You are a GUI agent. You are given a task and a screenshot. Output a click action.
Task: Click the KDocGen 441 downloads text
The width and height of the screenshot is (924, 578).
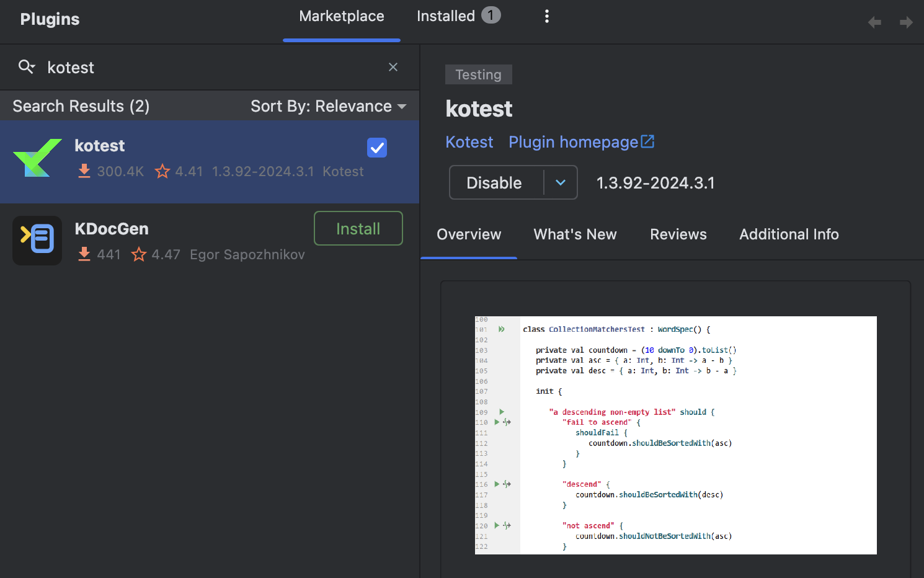click(x=109, y=254)
